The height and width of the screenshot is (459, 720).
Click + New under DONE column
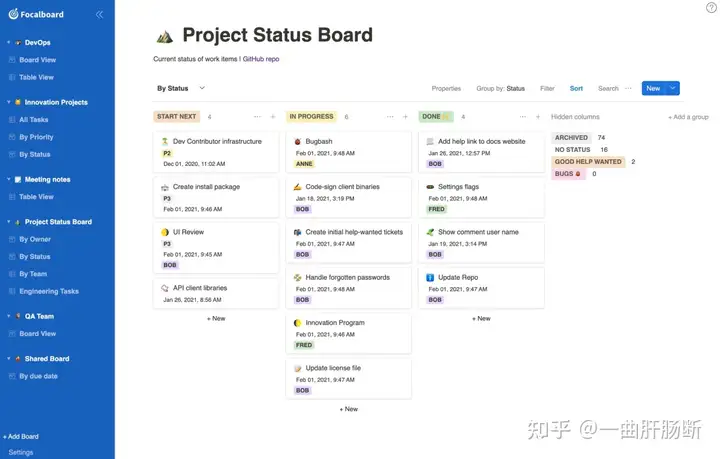[481, 318]
